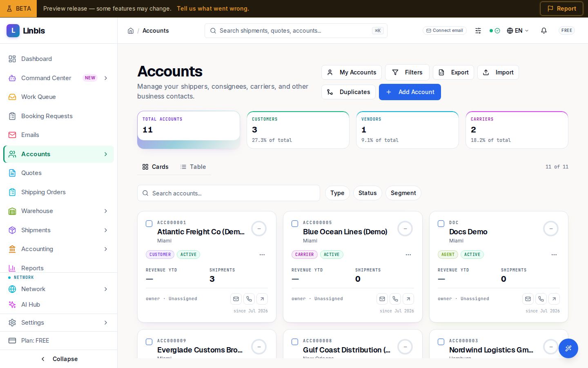Image resolution: width=588 pixels, height=368 pixels.
Task: Click the home breadcrumb icon
Action: click(131, 31)
